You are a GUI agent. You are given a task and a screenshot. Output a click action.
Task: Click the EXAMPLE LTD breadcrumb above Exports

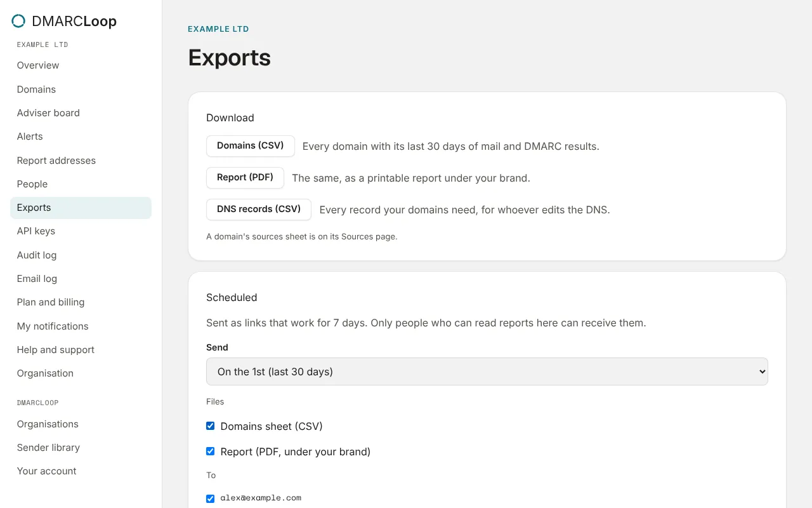coord(218,29)
